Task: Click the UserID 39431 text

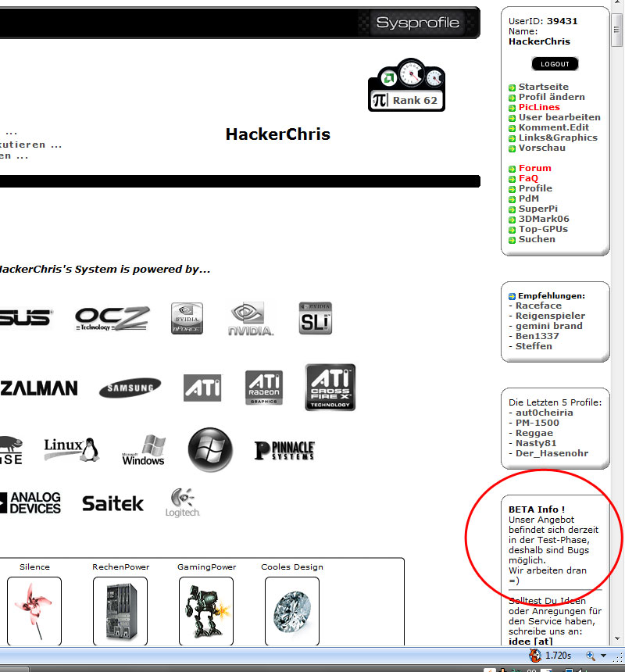Action: point(543,21)
